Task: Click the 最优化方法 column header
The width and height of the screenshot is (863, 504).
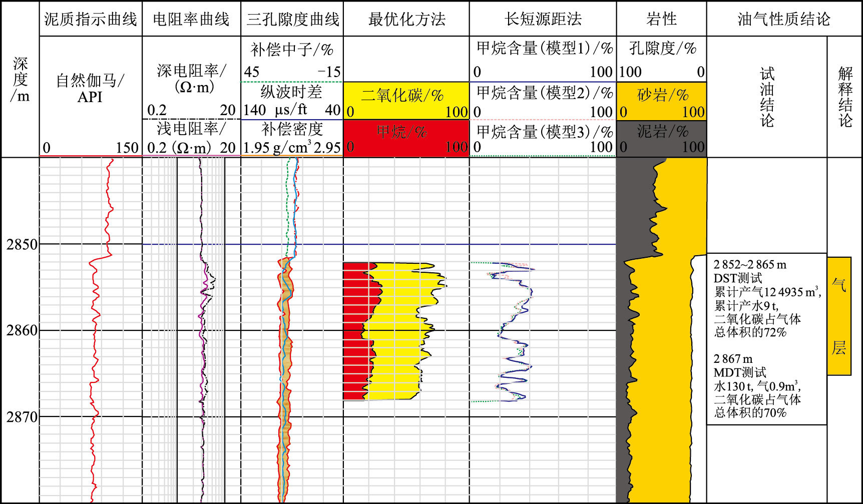Action: (x=406, y=19)
